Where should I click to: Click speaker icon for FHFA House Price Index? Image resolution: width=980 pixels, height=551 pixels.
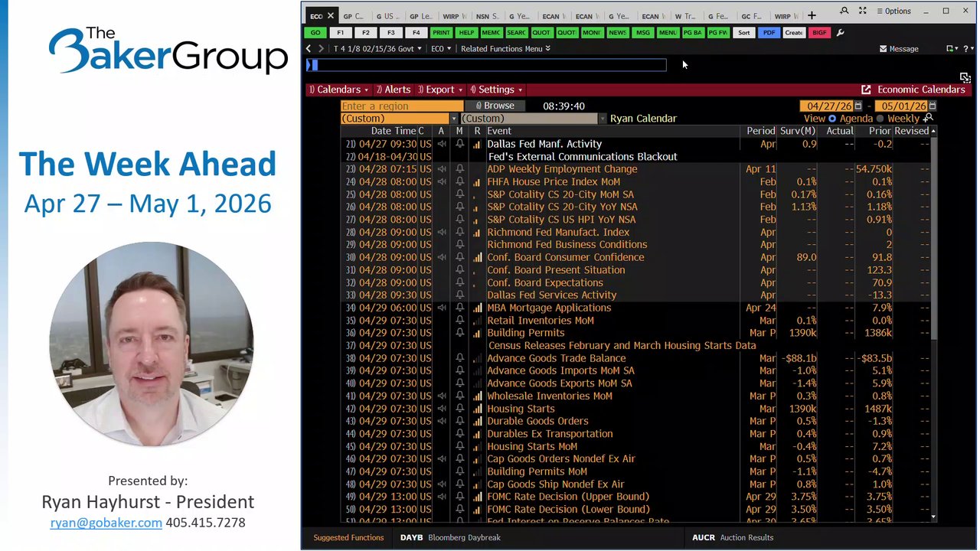point(442,182)
